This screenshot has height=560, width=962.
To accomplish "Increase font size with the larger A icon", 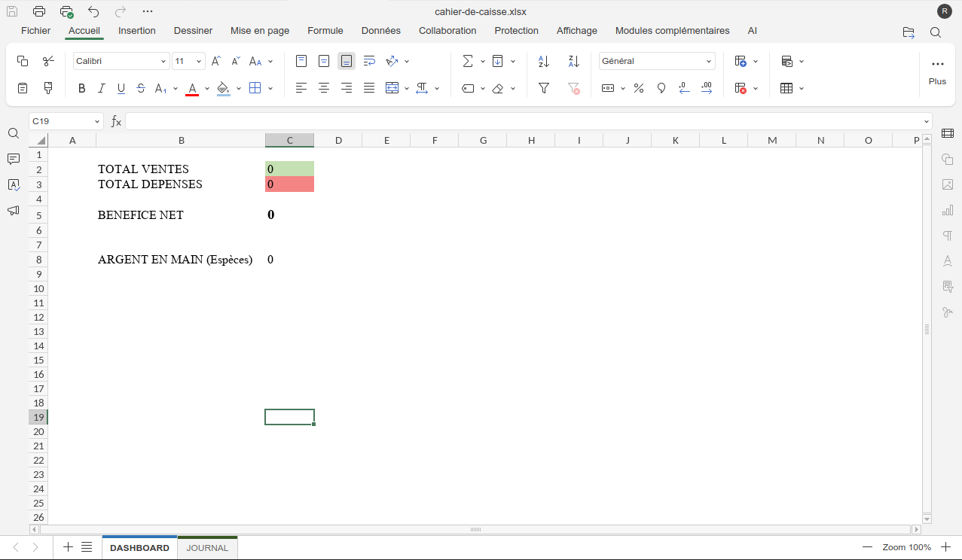I will (216, 61).
